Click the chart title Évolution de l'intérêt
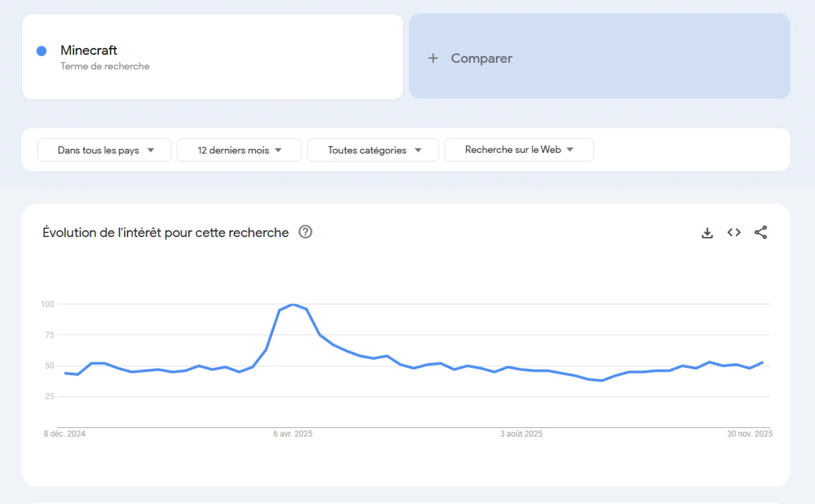 pyautogui.click(x=165, y=232)
